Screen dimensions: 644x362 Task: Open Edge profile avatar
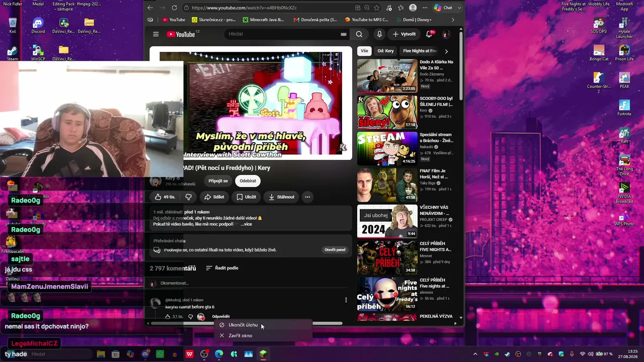pos(413,8)
